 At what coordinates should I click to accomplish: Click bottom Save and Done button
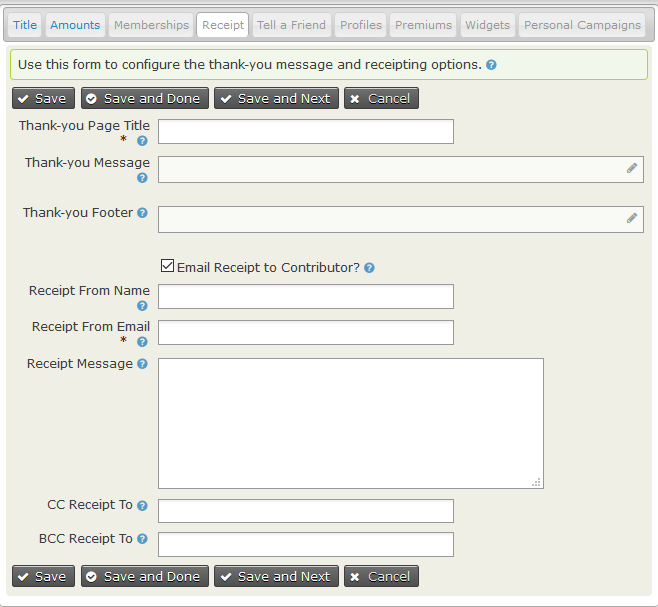click(x=145, y=576)
